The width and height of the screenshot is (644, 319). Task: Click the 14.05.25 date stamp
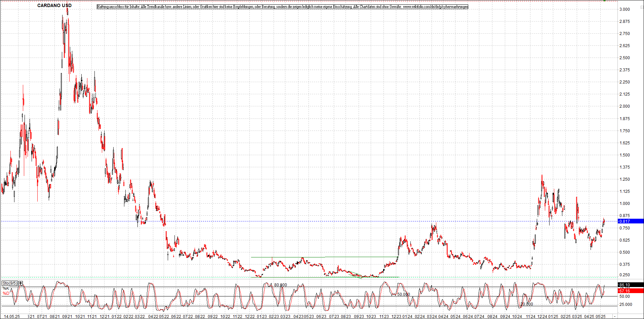click(x=12, y=316)
